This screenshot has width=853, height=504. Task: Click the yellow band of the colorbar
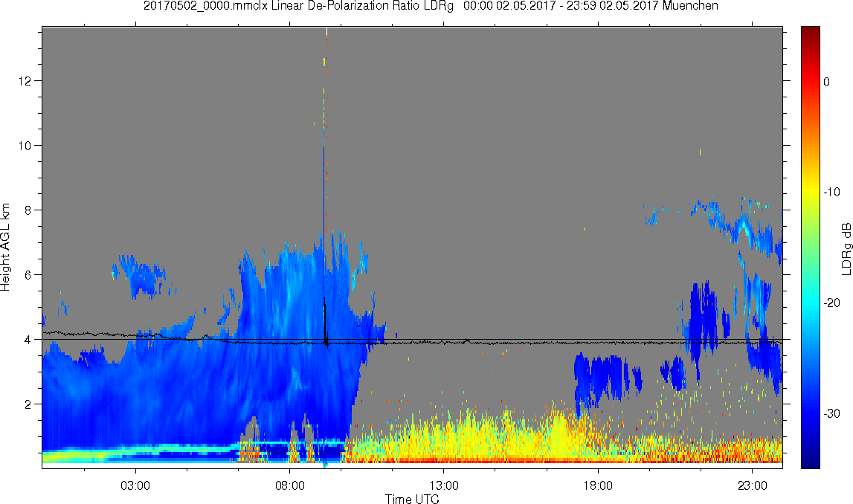click(x=810, y=187)
